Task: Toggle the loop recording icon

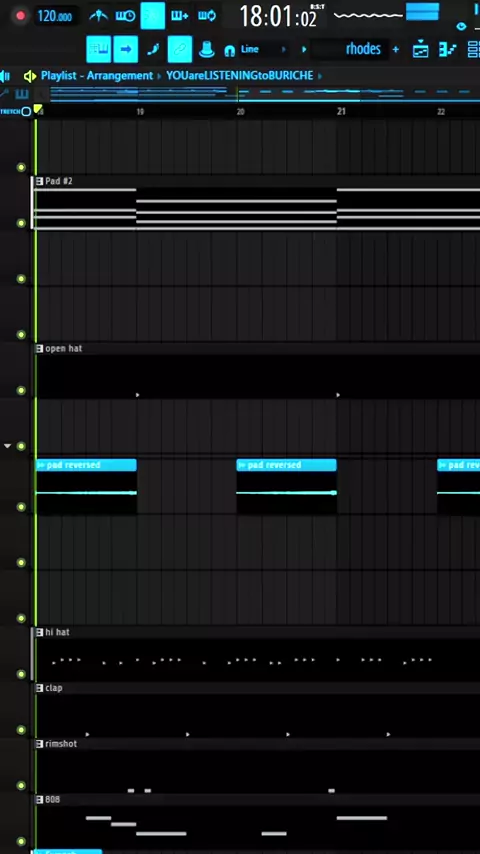Action: (x=207, y=16)
